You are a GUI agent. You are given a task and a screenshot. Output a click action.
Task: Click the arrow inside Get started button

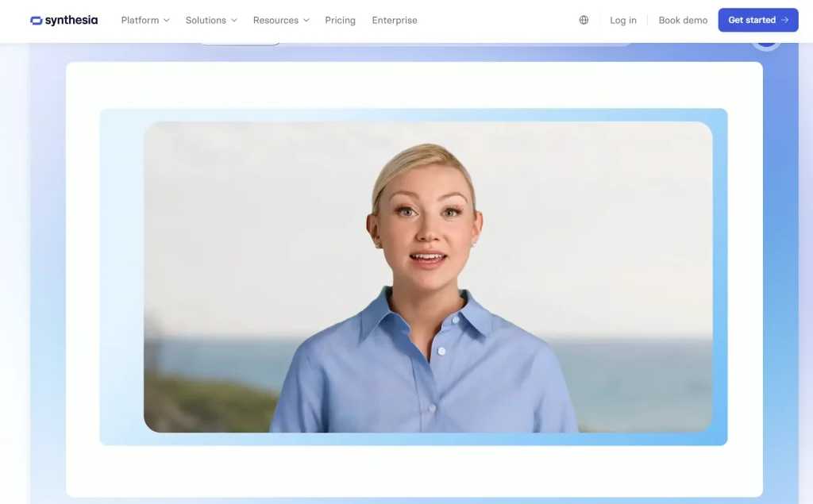click(784, 21)
